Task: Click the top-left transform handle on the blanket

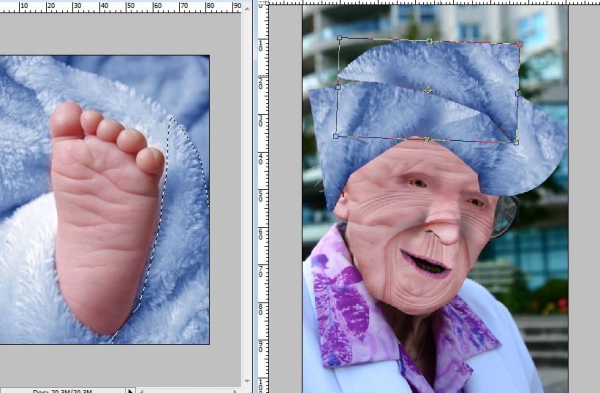Action: coord(339,38)
